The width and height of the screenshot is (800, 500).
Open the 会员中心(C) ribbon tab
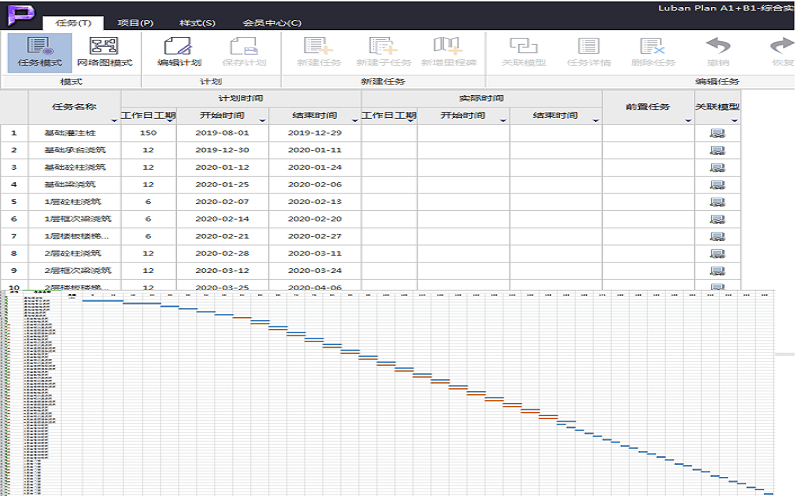(x=272, y=23)
